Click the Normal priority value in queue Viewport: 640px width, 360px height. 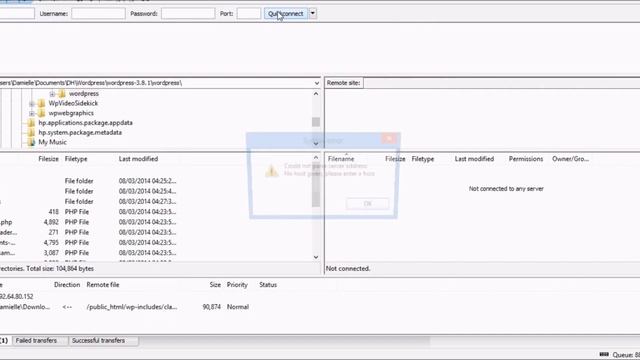pyautogui.click(x=238, y=307)
